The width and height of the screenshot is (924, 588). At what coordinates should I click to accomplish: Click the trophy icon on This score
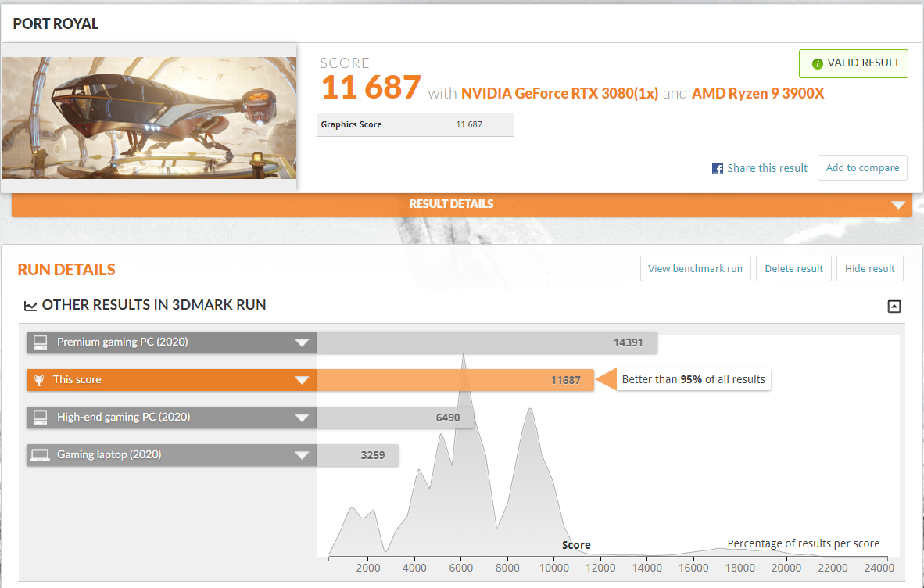coord(39,380)
